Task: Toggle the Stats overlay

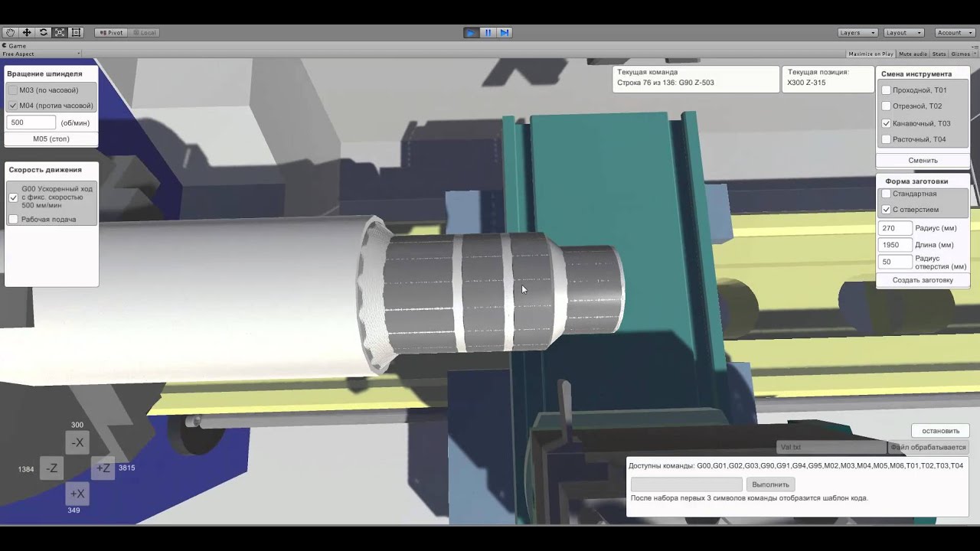Action: tap(939, 54)
